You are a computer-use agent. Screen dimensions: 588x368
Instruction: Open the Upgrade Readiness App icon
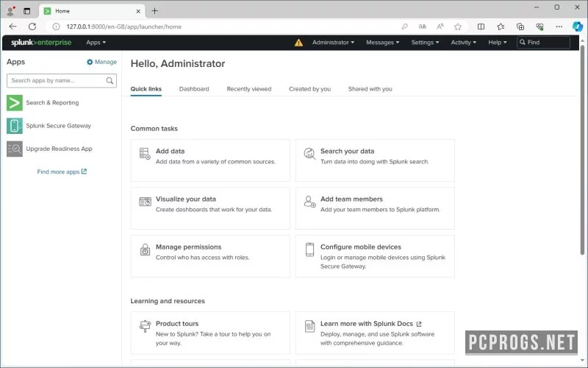coord(15,149)
